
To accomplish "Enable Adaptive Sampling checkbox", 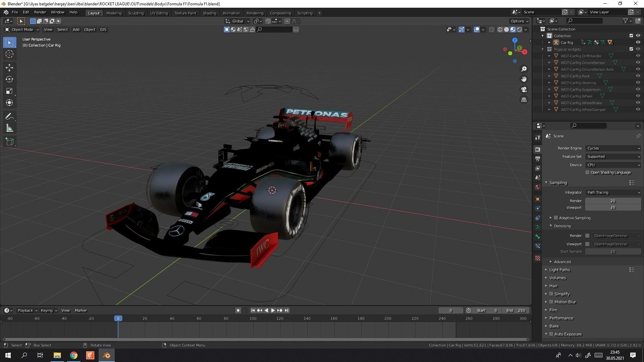I will tap(556, 218).
